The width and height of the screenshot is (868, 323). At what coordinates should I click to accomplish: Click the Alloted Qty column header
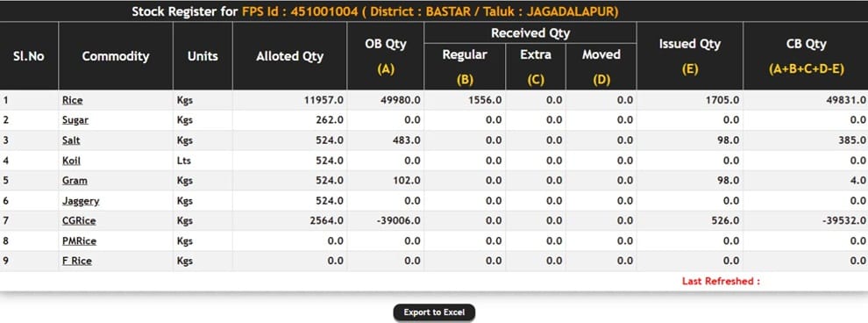coord(289,56)
